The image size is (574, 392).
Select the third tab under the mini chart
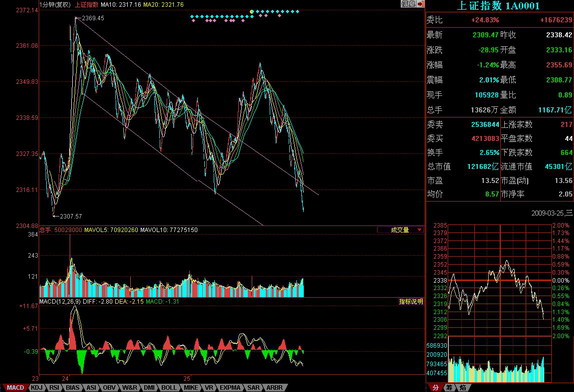463,388
